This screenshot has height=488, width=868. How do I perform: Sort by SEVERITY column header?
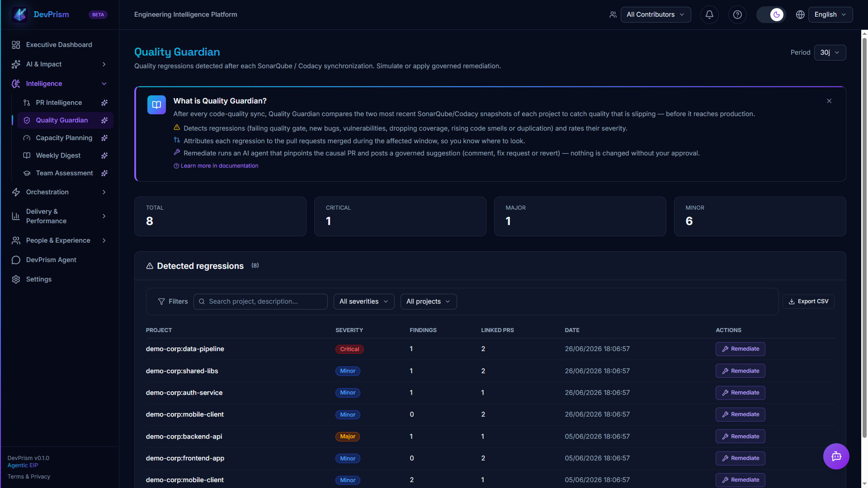(349, 330)
